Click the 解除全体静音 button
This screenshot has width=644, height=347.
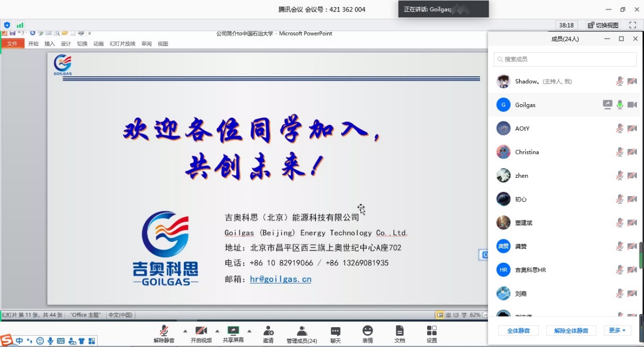click(571, 330)
